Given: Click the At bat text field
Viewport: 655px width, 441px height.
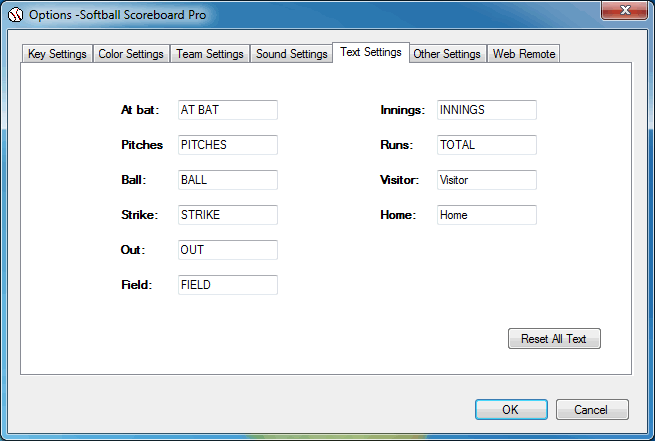Looking at the screenshot, I should [227, 110].
